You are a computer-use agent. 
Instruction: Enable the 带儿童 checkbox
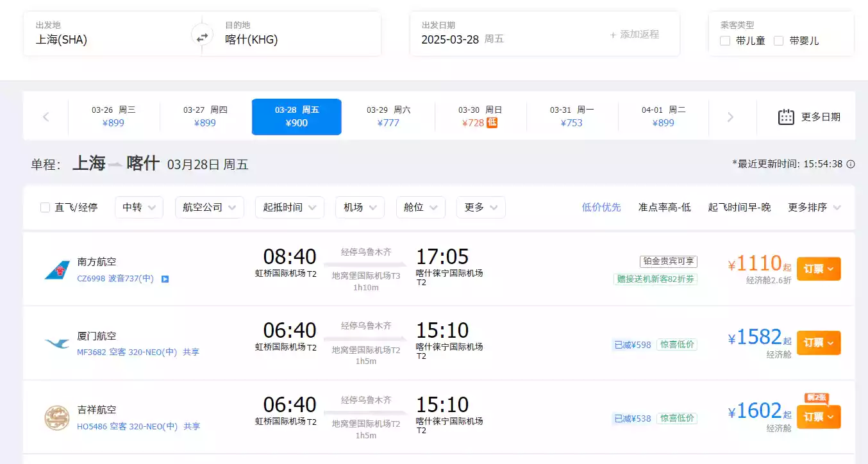pyautogui.click(x=725, y=41)
